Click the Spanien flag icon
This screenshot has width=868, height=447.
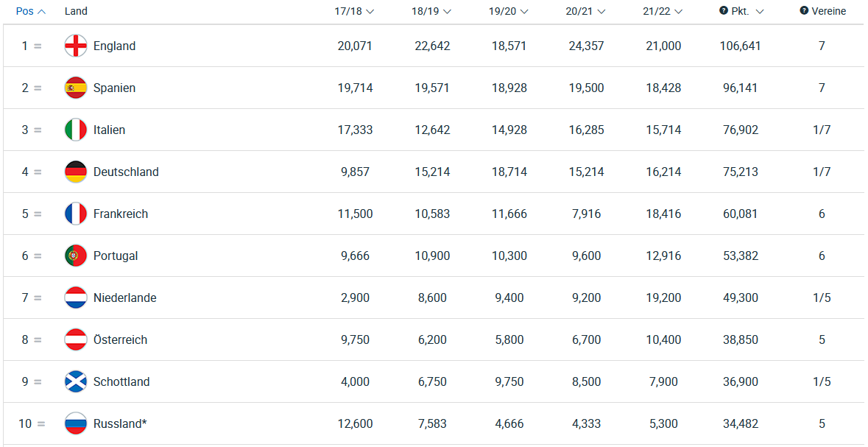[x=76, y=88]
